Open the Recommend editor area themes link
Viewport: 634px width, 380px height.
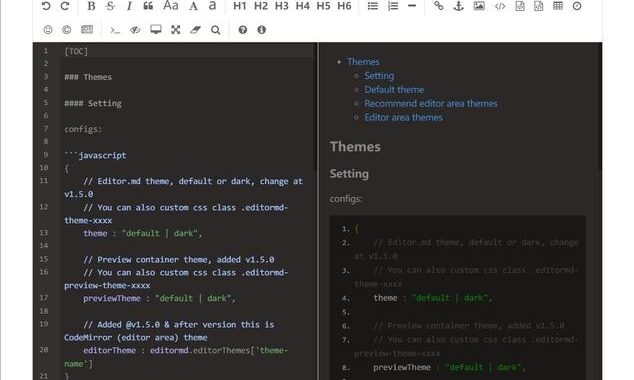click(x=431, y=103)
